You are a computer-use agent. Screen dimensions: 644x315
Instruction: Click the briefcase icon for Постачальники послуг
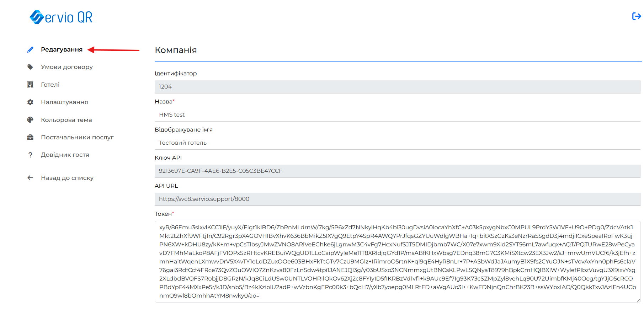pos(30,138)
